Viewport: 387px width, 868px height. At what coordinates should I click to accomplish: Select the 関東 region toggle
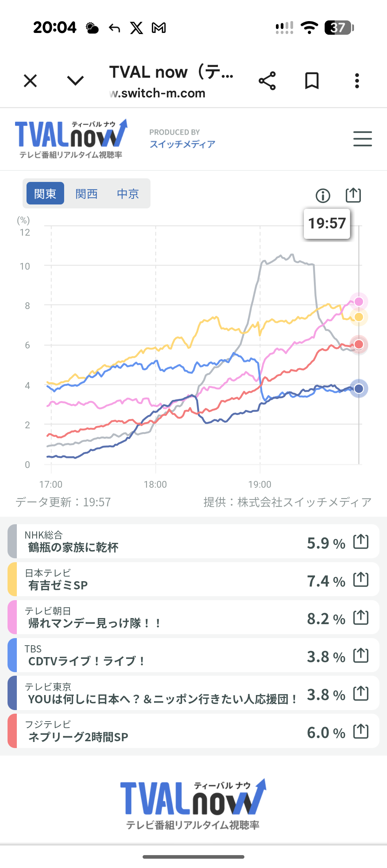45,193
